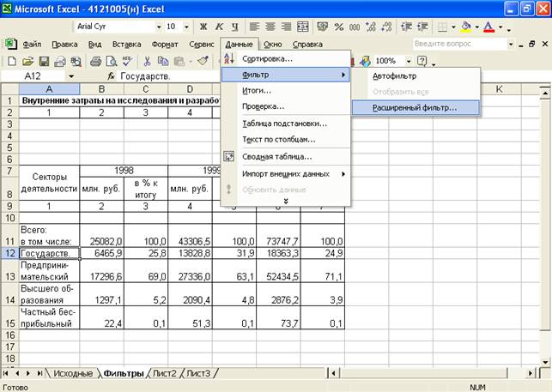The height and width of the screenshot is (392, 552).
Task: Click the Save icon in the standard toolbar
Action: (44, 61)
